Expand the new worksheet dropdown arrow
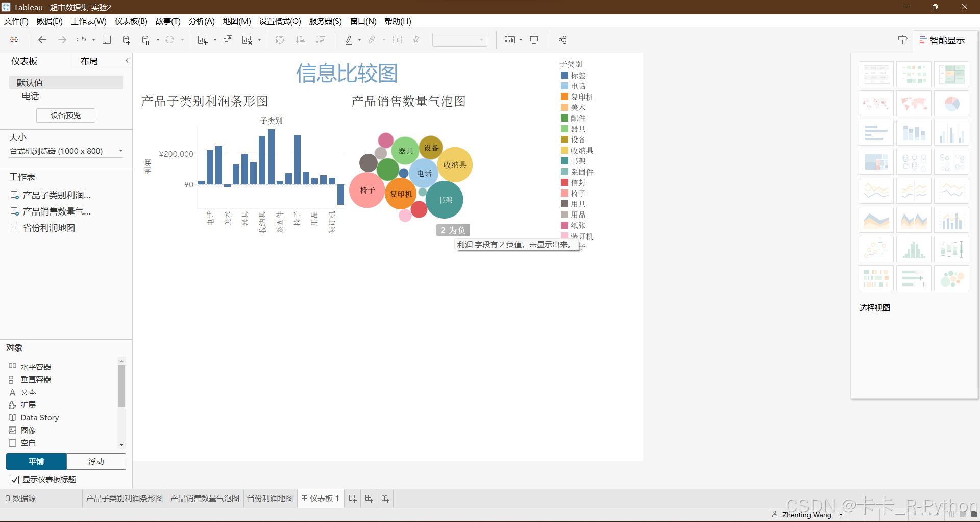Viewport: 980px width, 522px height. [x=215, y=40]
